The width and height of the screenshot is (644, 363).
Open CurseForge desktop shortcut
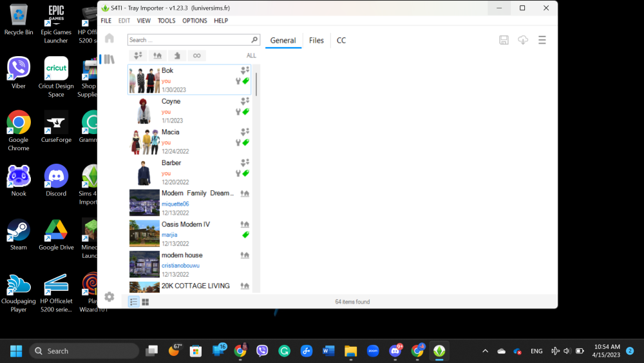(x=56, y=126)
